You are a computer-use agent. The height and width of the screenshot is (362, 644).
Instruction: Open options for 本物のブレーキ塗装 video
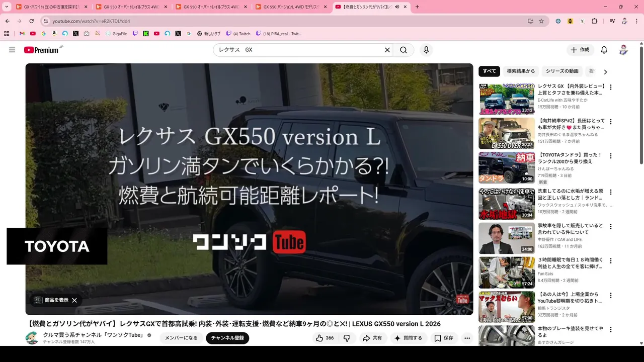click(x=611, y=329)
